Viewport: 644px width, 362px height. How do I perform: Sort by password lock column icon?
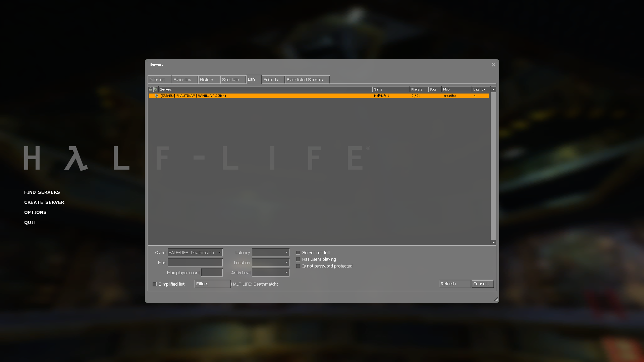click(x=150, y=89)
